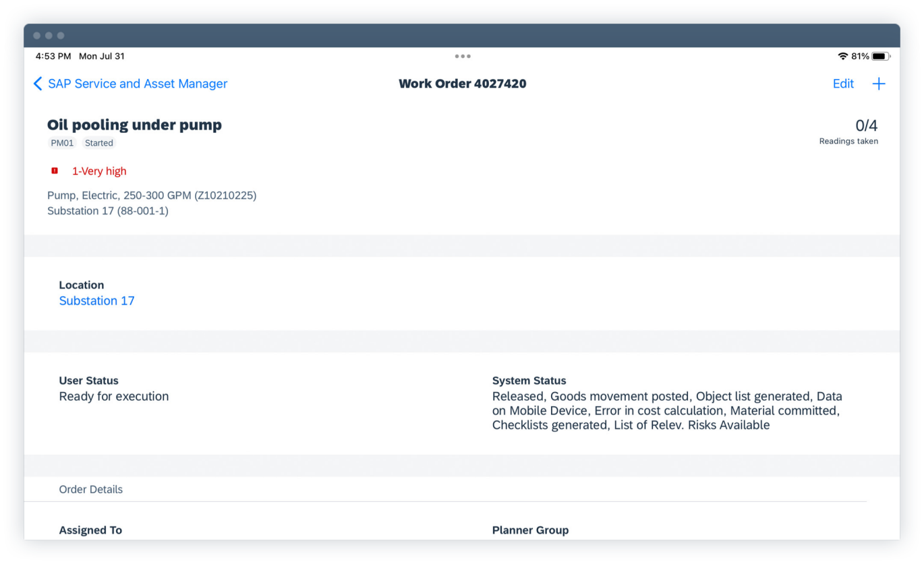Click the Wi-Fi status icon
Screen dimensions: 924x564
[x=842, y=57]
